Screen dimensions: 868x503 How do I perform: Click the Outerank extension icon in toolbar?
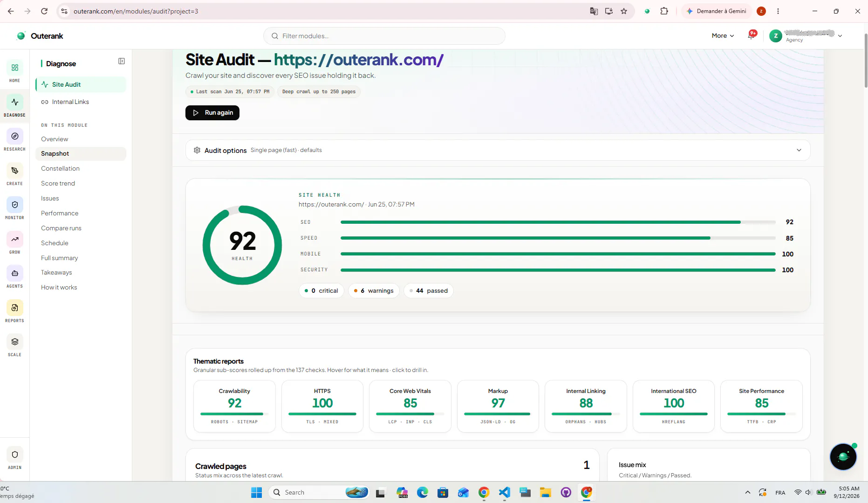pos(647,11)
